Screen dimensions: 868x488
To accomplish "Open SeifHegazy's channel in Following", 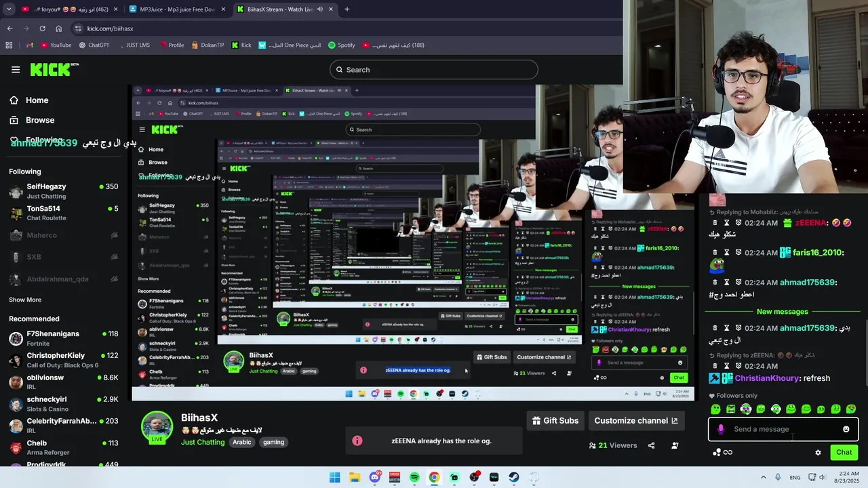I will point(63,191).
